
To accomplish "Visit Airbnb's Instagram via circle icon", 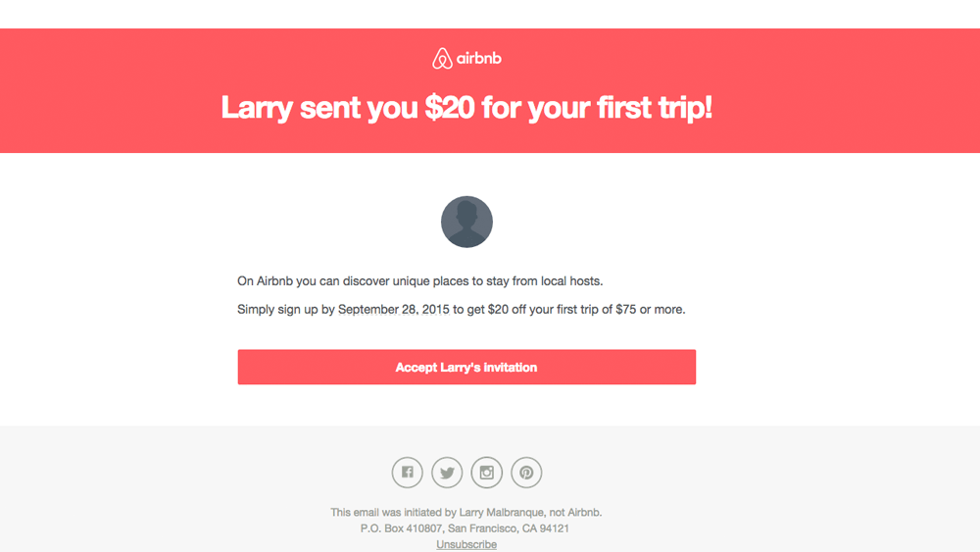I will 487,473.
